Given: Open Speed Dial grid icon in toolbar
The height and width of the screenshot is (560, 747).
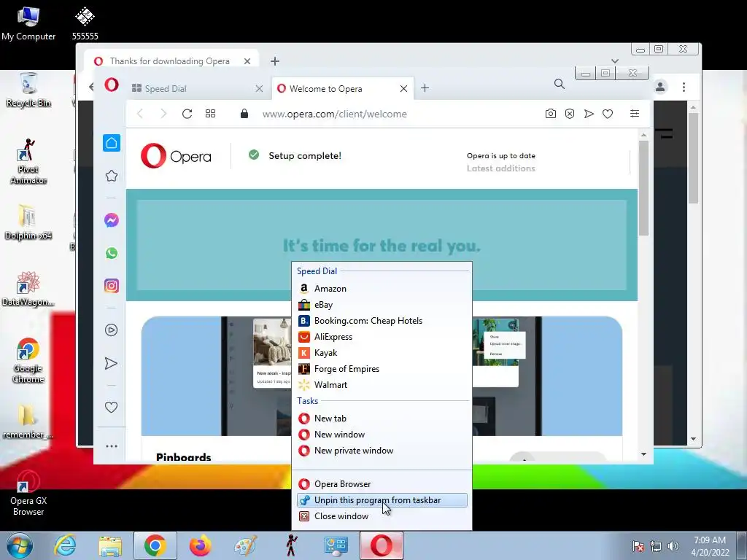Looking at the screenshot, I should 210,114.
